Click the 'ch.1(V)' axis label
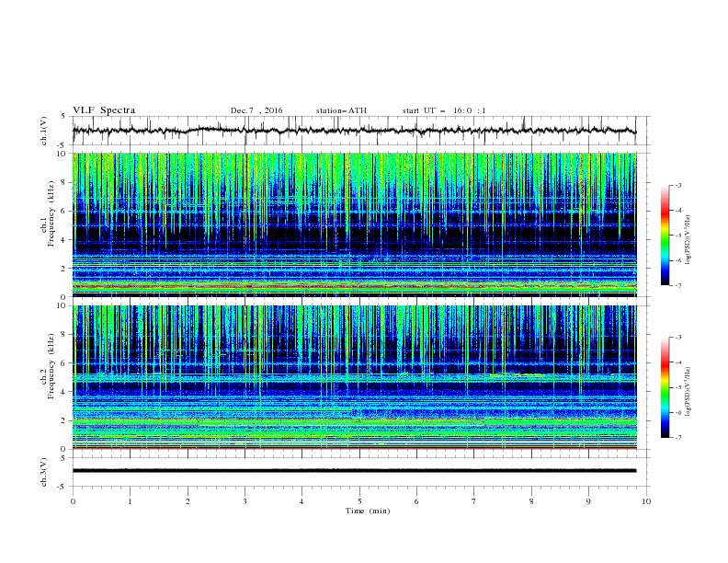The image size is (728, 563). tap(44, 131)
